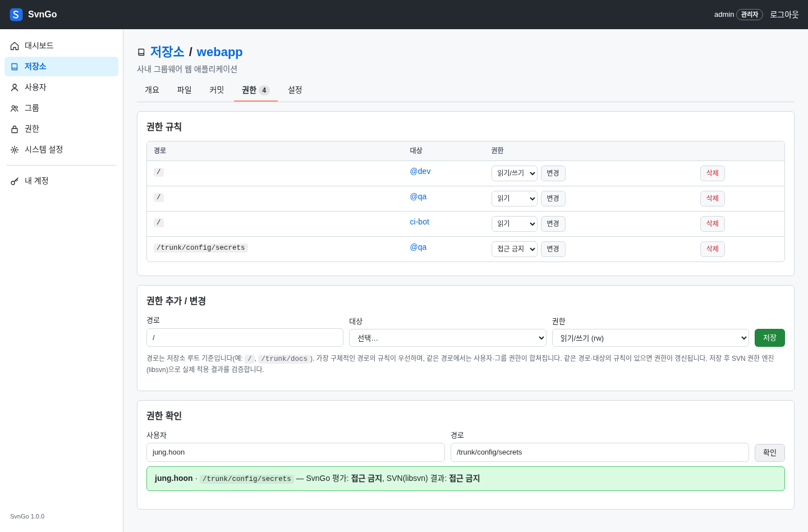Click the permission lock icon in the sidebar
The height and width of the screenshot is (532, 808).
(15, 129)
